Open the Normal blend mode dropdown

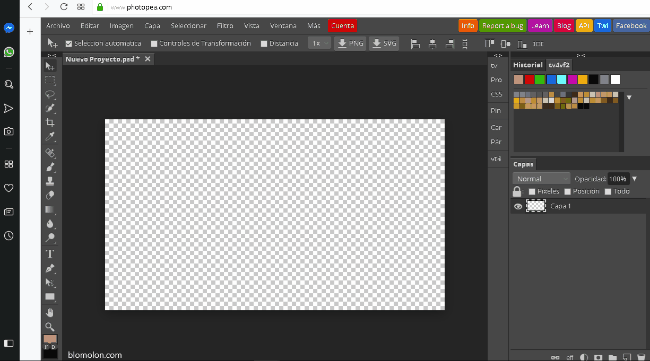pyautogui.click(x=541, y=179)
